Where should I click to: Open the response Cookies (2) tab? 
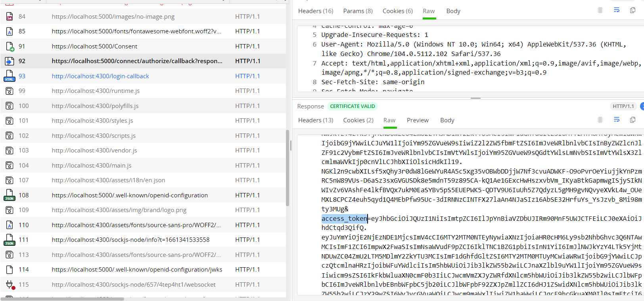[x=358, y=120]
